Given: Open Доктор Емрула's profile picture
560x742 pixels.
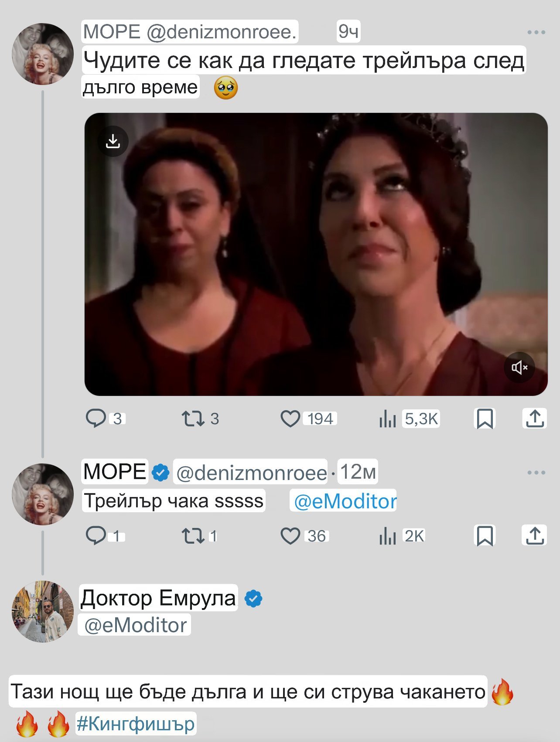Looking at the screenshot, I should (43, 611).
